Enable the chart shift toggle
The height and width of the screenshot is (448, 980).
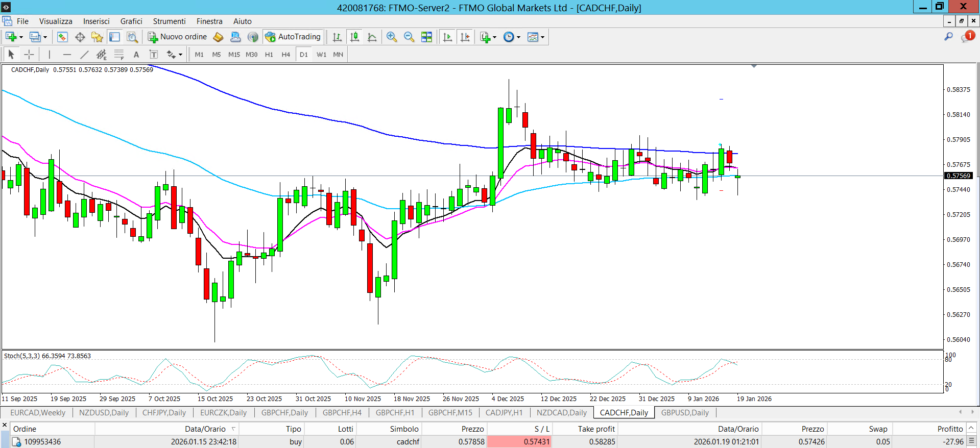tap(465, 37)
